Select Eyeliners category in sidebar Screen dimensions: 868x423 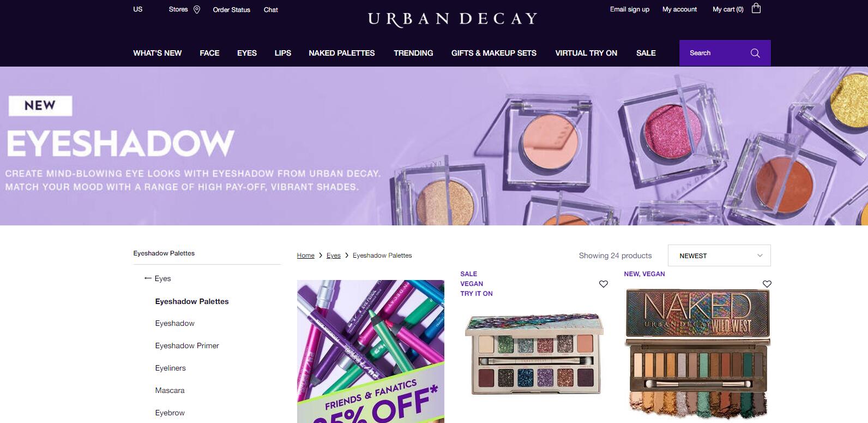pos(171,368)
